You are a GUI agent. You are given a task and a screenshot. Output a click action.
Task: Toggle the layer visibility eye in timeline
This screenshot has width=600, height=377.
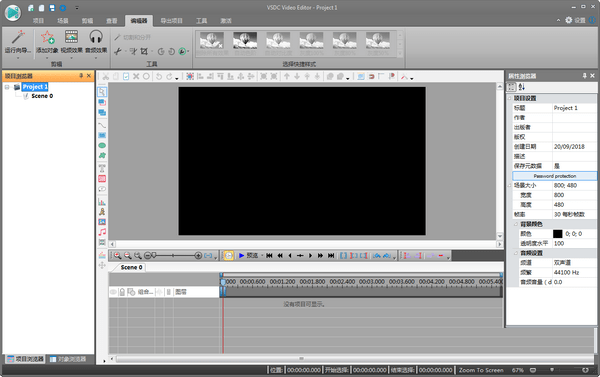(113, 292)
